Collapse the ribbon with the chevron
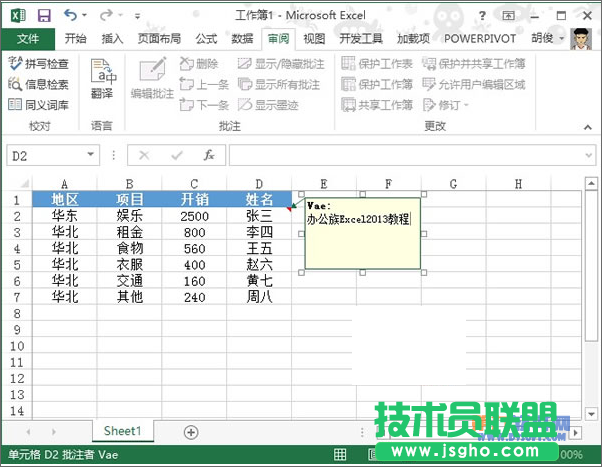This screenshot has width=602, height=467. (x=587, y=127)
